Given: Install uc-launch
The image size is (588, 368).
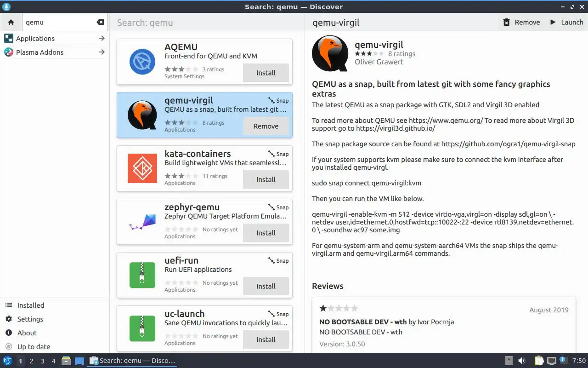Looking at the screenshot, I should coord(266,339).
